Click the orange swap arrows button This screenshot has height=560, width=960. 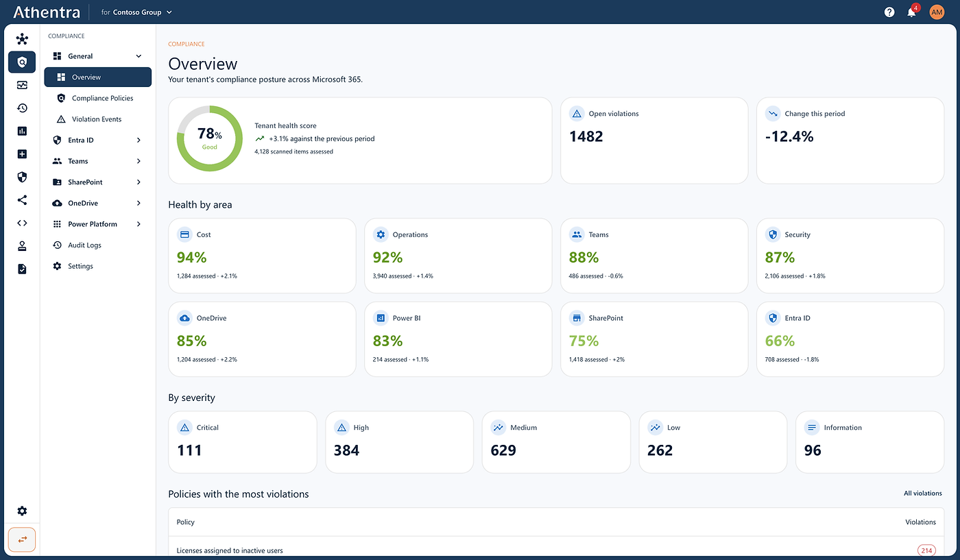click(22, 539)
